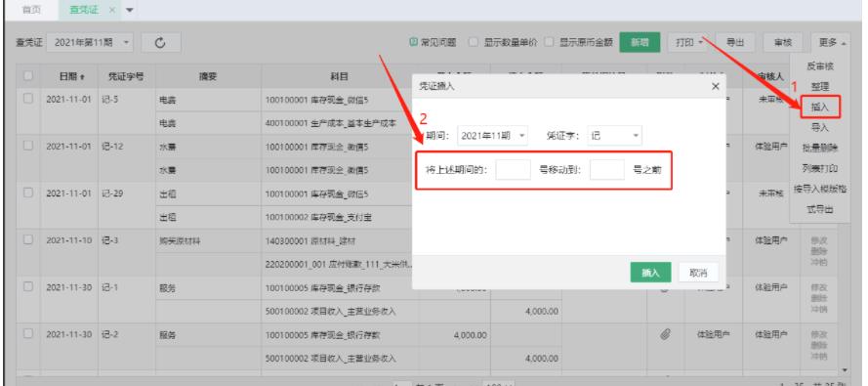The width and height of the screenshot is (868, 386).
Task: Open the 期间 2021年11期 dropdown in dialog
Action: point(493,135)
